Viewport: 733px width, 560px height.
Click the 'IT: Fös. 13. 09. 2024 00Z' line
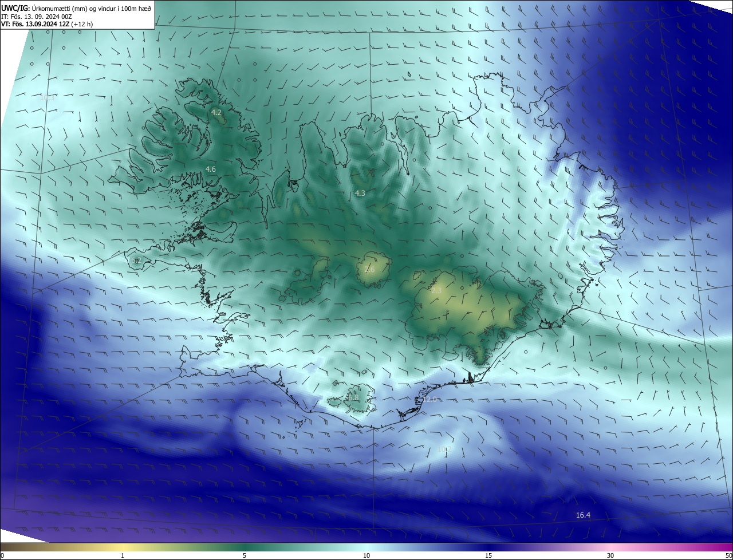pos(37,17)
